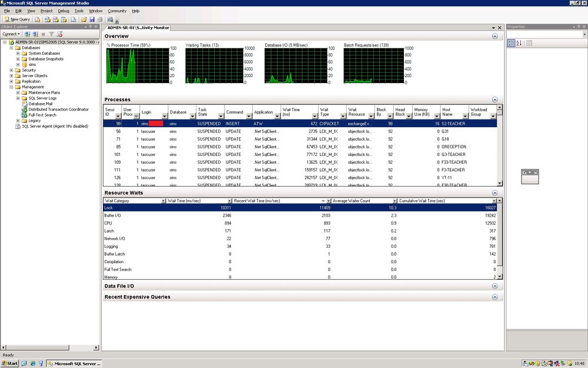
Task: Select the Full-Text Search icon
Action: [24, 115]
